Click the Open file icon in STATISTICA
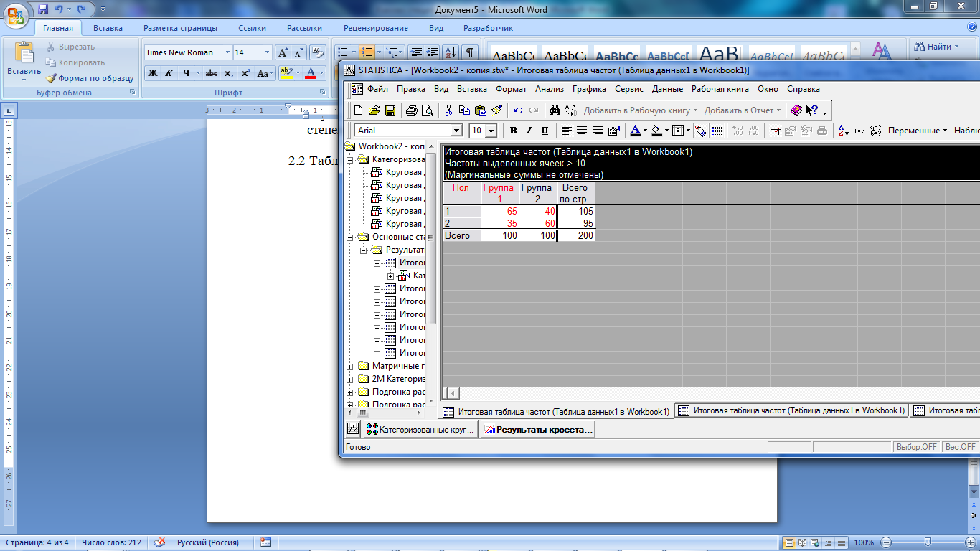 [374, 110]
